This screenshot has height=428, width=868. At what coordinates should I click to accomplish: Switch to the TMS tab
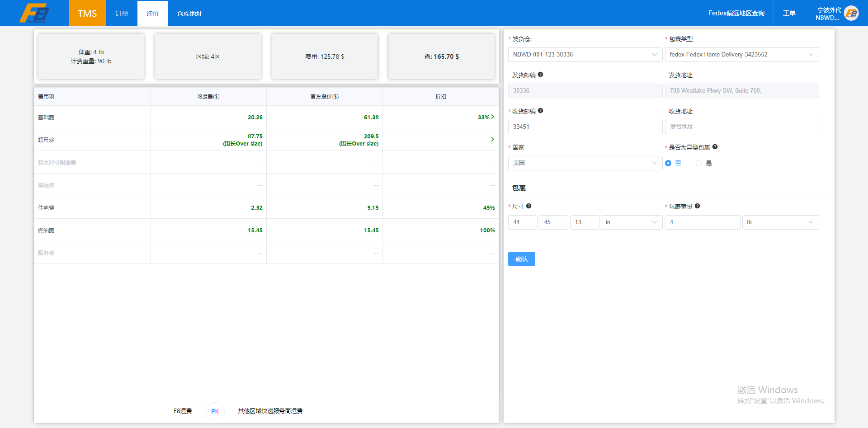point(87,13)
